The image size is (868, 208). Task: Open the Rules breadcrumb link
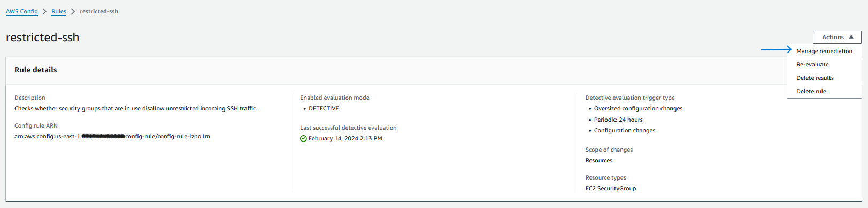(59, 11)
